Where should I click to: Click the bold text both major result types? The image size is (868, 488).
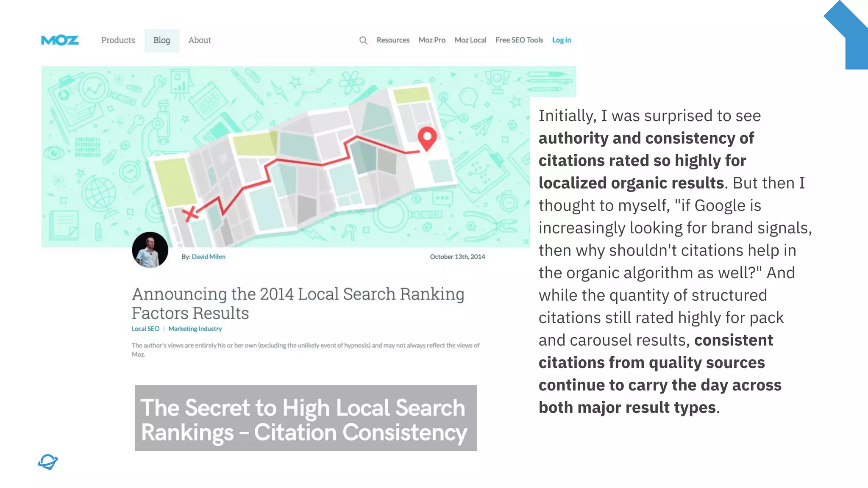click(627, 408)
